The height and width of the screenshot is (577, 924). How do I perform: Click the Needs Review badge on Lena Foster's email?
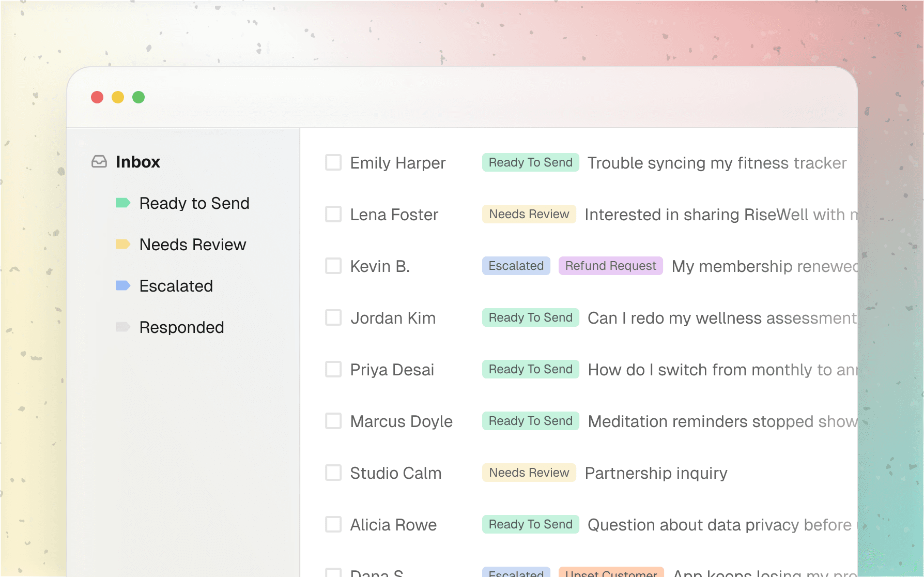click(528, 214)
